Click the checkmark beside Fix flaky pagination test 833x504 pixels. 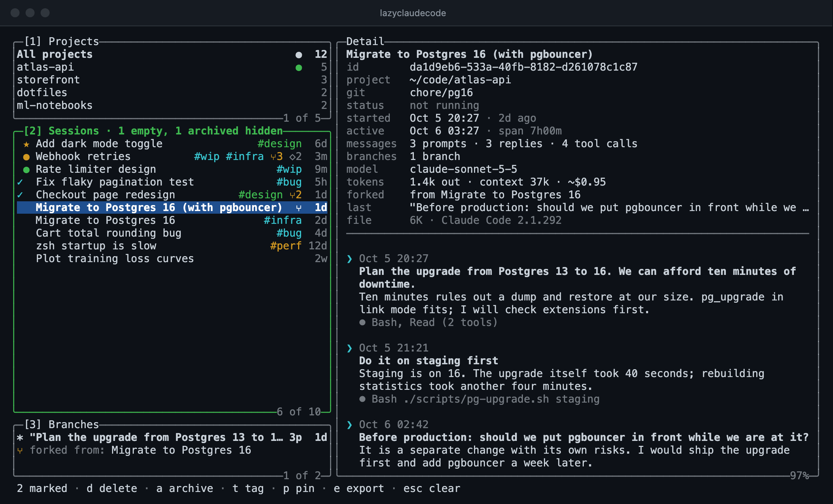20,182
